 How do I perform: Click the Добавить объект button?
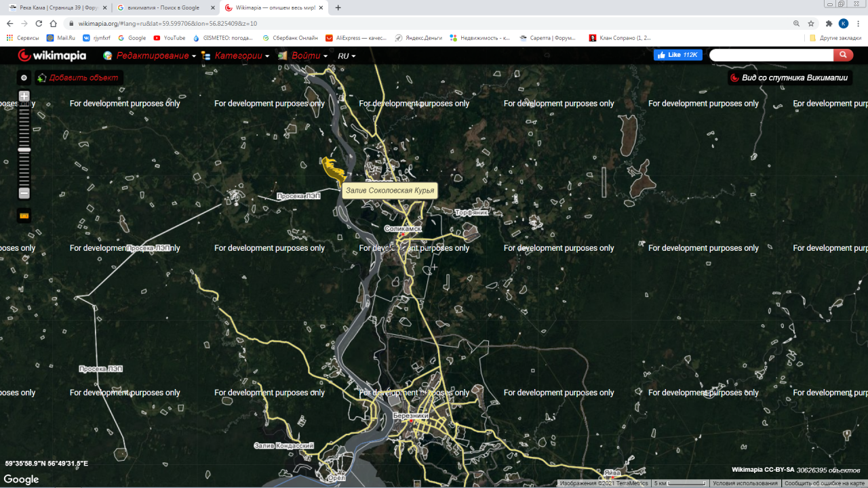(79, 78)
